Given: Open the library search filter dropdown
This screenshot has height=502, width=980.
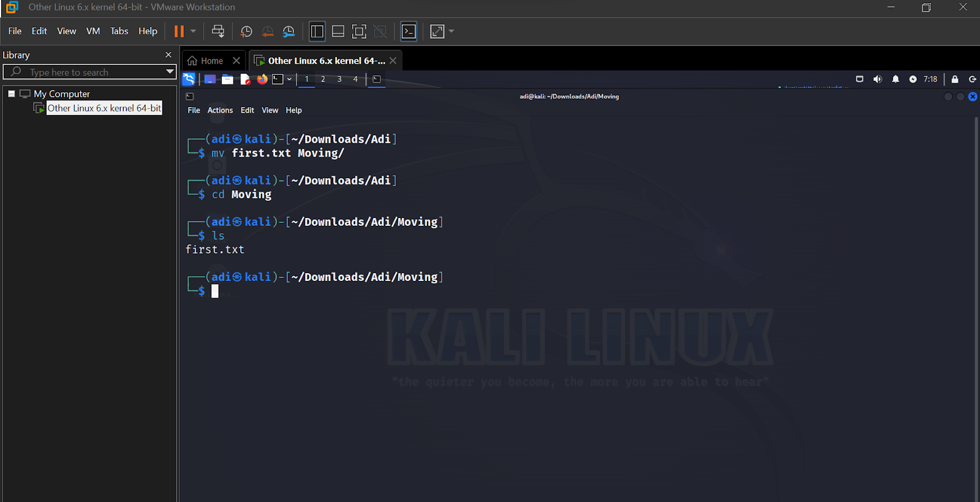Looking at the screenshot, I should pos(170,72).
